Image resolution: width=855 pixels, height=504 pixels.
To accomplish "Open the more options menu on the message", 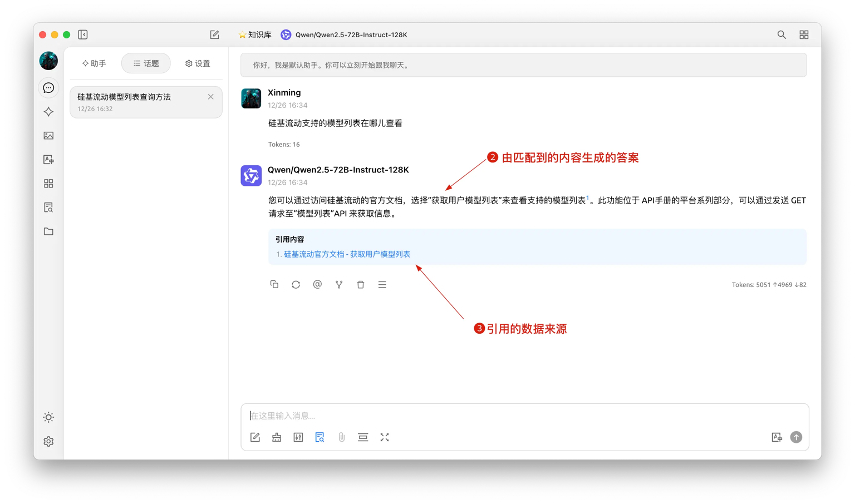I will pyautogui.click(x=382, y=284).
